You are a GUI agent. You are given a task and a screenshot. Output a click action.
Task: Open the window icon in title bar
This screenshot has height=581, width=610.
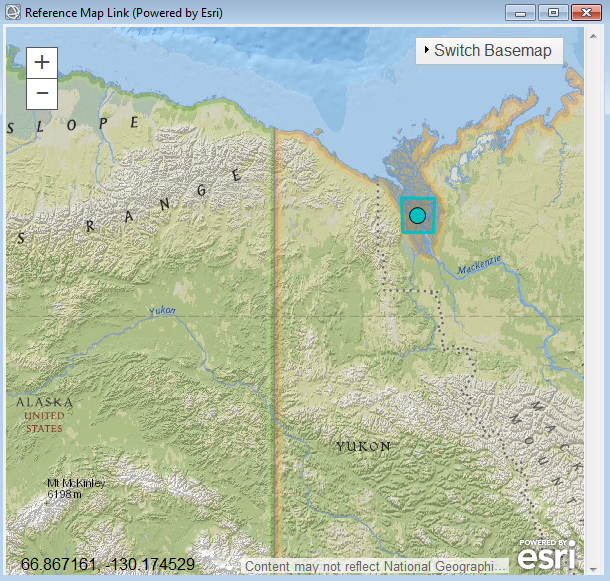click(13, 13)
